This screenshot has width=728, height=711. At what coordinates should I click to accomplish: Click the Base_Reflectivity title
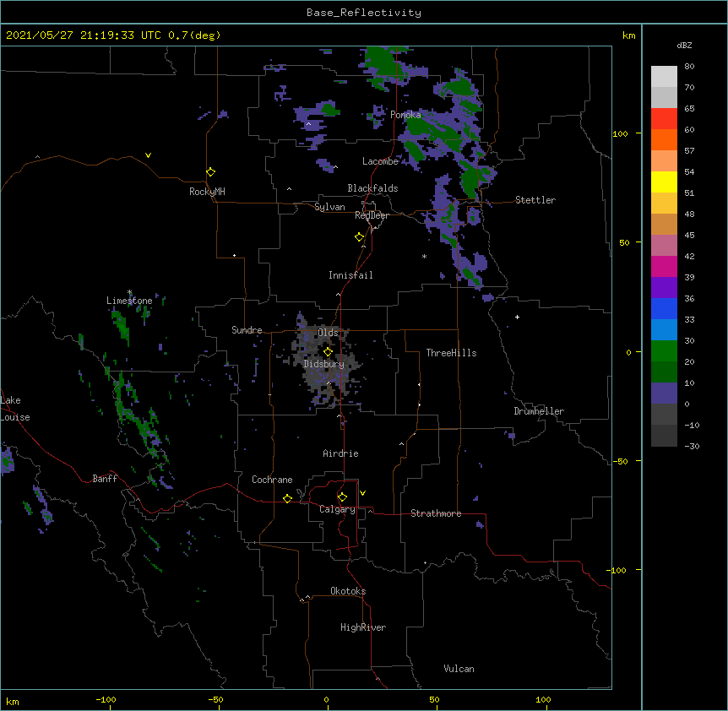click(364, 13)
